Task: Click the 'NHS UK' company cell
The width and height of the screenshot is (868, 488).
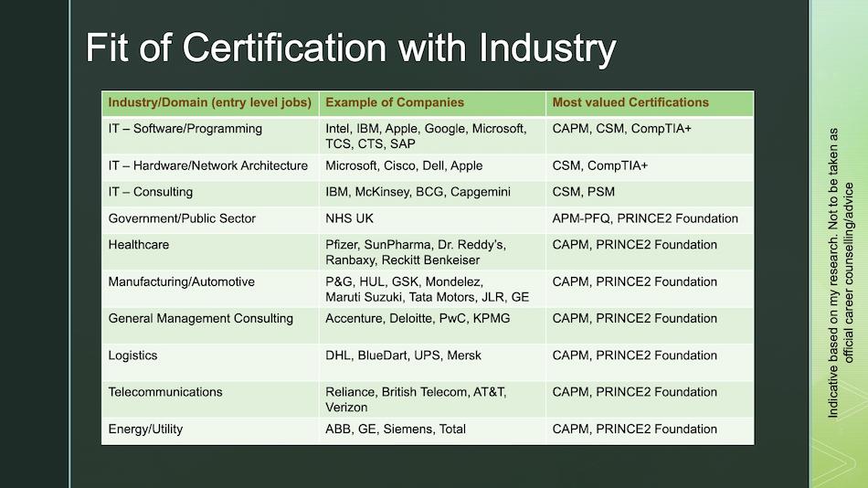Action: [350, 218]
